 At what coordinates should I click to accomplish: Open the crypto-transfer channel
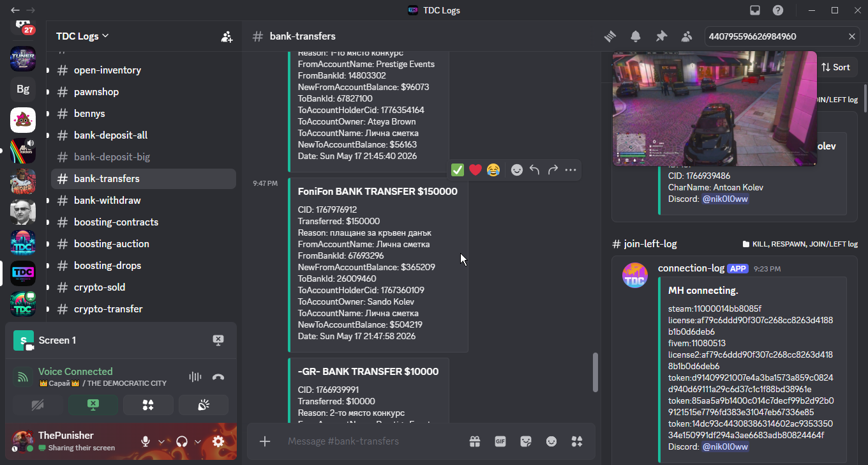(144, 309)
